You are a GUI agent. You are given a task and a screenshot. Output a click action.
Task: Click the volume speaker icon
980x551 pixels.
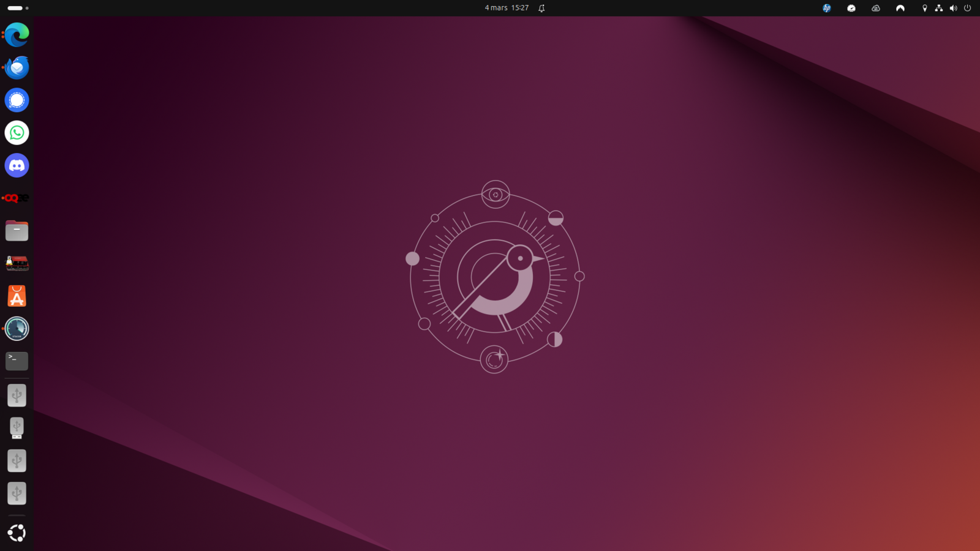[953, 8]
